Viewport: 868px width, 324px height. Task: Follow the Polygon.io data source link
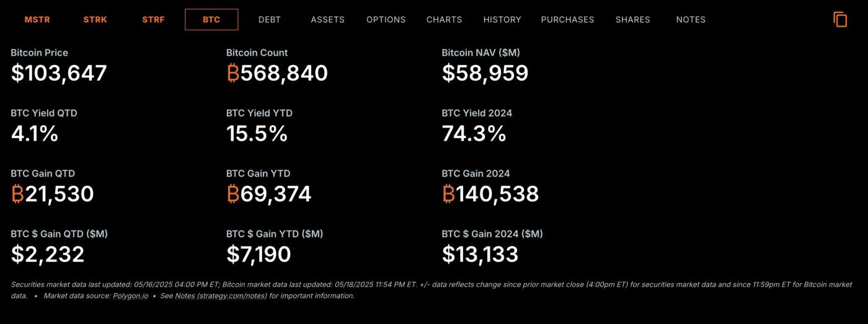[x=130, y=296]
